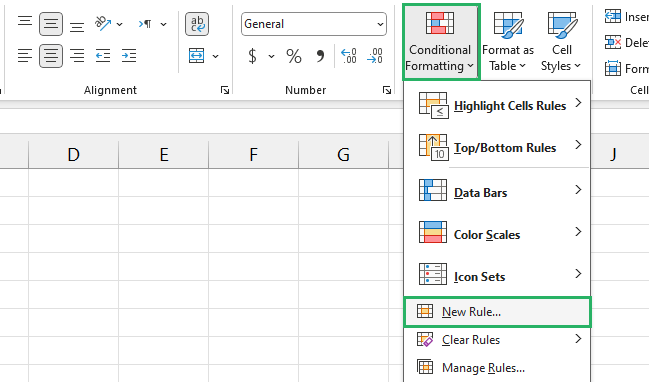Click the Icon Sets icon
This screenshot has height=382, width=649.
tap(433, 274)
